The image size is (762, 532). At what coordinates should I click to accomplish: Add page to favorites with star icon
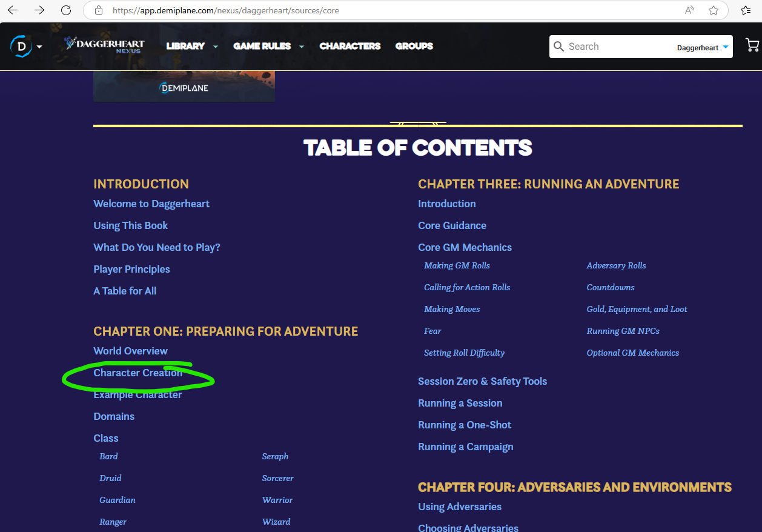pyautogui.click(x=714, y=10)
